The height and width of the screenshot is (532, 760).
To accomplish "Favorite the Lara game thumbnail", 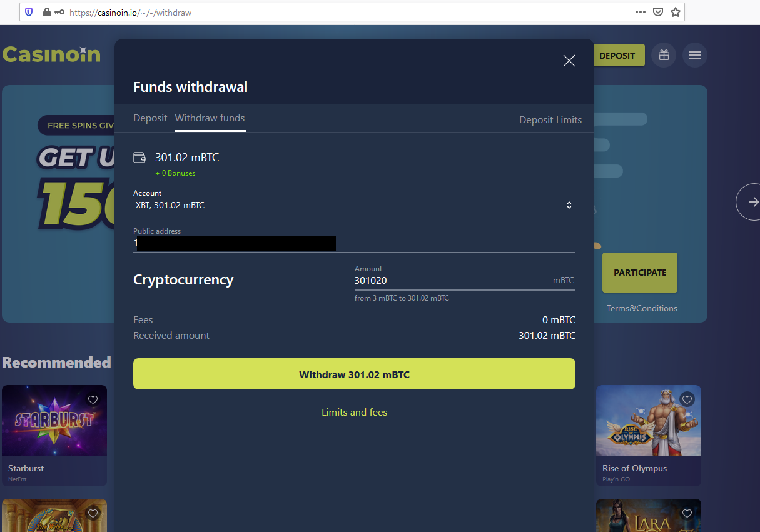I will [x=687, y=513].
